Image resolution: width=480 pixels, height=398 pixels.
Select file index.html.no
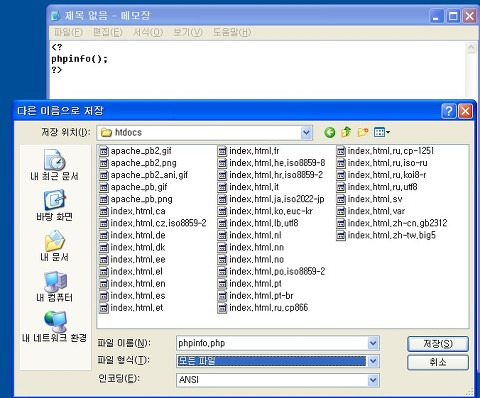click(x=251, y=260)
